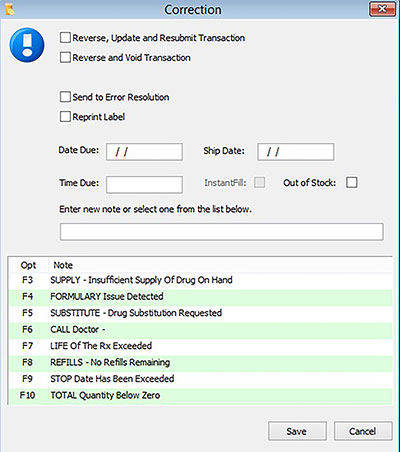The height and width of the screenshot is (452, 400).
Task: Choose the F4 FORMULARY Issue Detected row
Action: click(201, 297)
